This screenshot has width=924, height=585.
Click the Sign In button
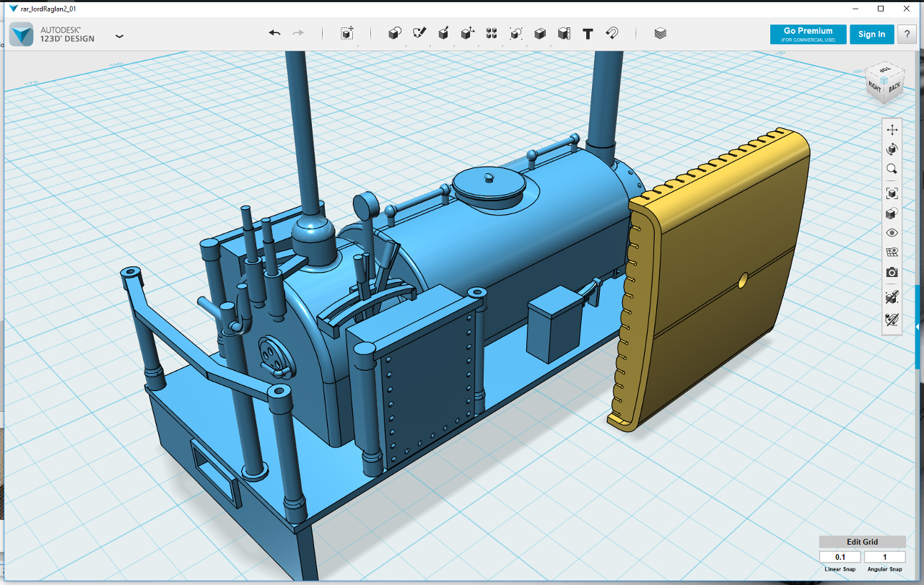click(872, 34)
